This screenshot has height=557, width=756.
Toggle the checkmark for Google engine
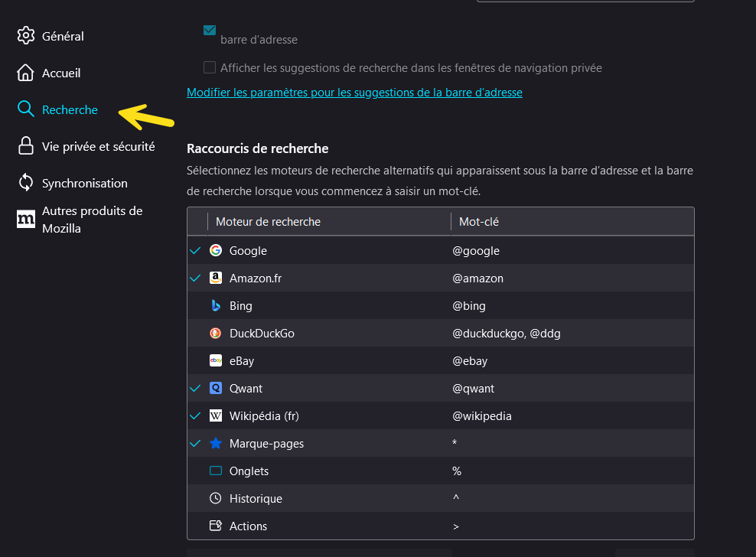pyautogui.click(x=196, y=251)
